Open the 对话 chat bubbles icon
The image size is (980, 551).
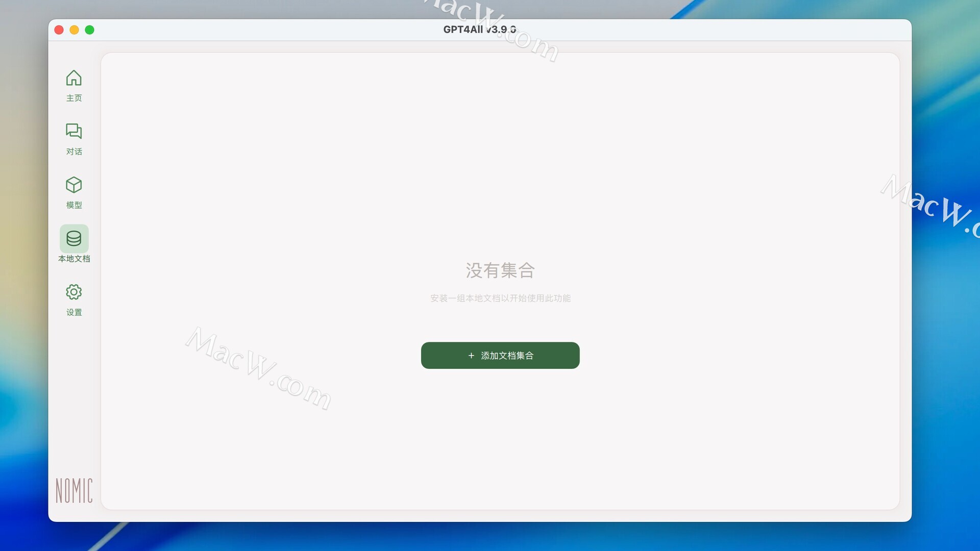[x=74, y=131]
